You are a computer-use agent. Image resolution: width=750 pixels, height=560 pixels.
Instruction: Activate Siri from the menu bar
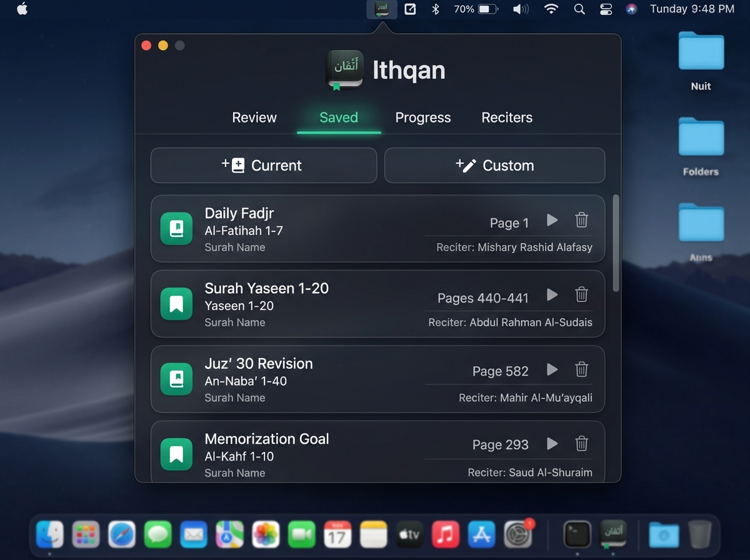(x=631, y=9)
